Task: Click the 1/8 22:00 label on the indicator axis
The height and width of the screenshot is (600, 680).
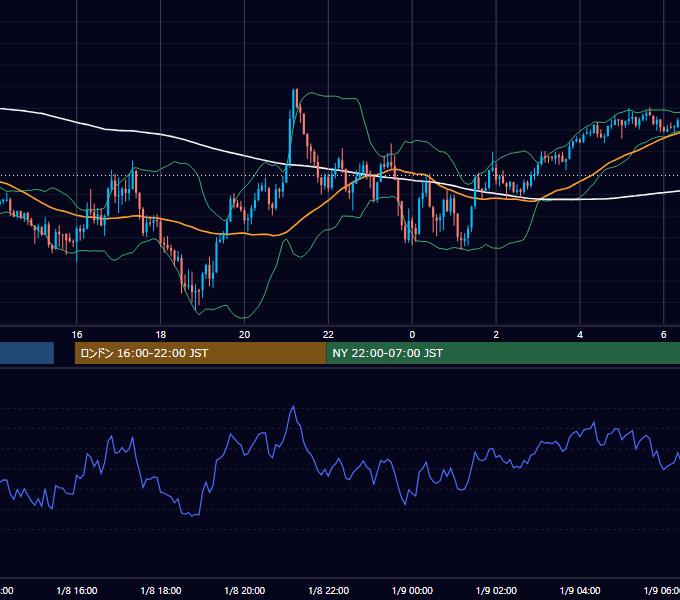Action: click(328, 591)
